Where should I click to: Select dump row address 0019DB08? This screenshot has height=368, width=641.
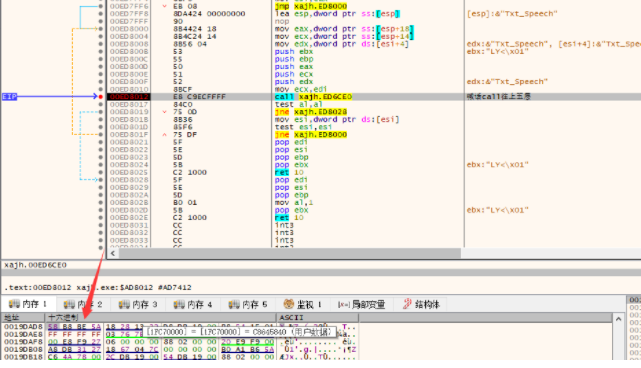23,349
